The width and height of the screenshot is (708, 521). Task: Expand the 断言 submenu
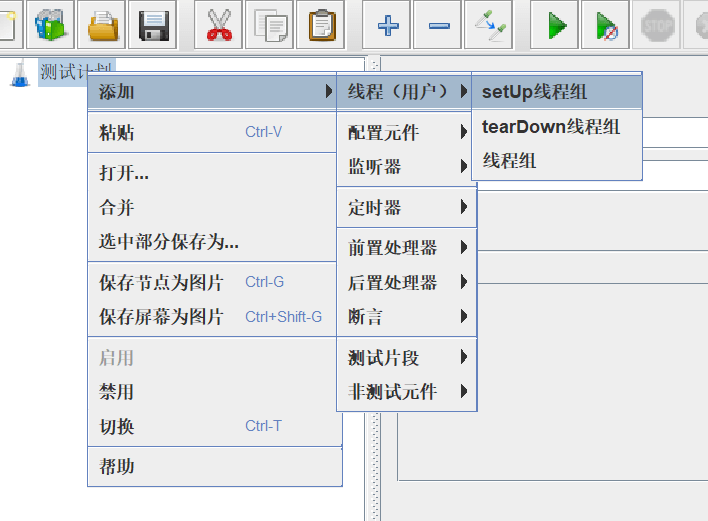click(407, 317)
